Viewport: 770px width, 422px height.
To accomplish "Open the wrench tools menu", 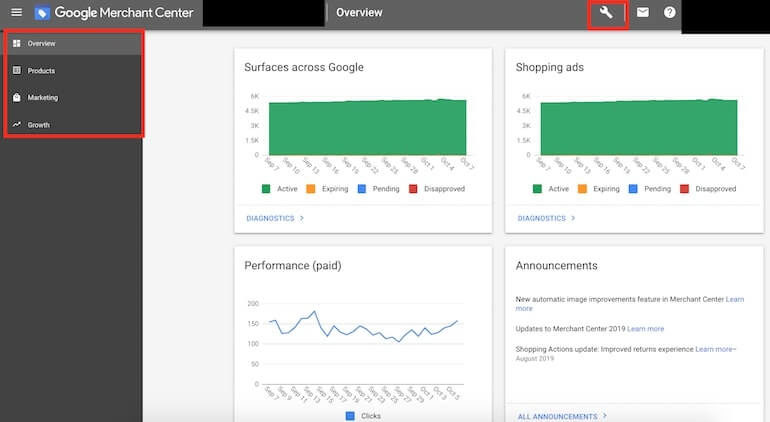I will pyautogui.click(x=605, y=13).
